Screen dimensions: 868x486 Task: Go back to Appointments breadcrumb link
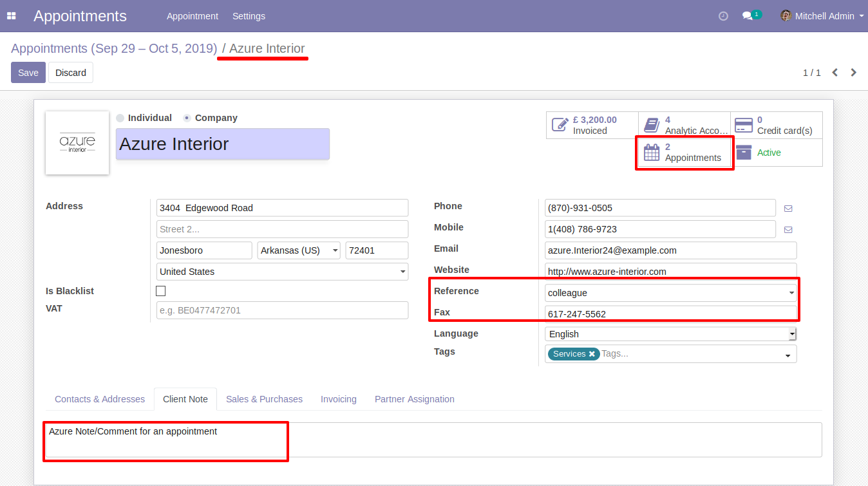pyautogui.click(x=114, y=48)
